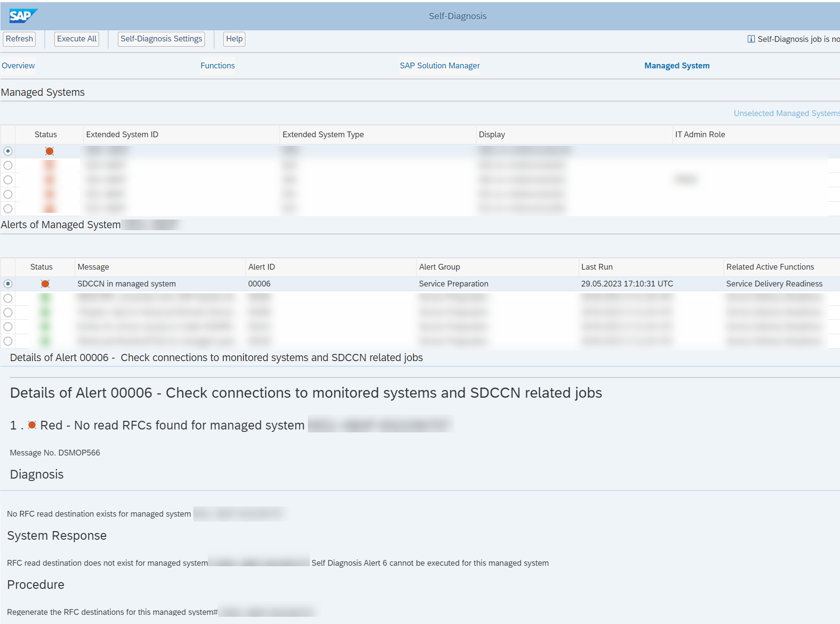The width and height of the screenshot is (840, 624).
Task: Select second alert row radio button
Action: tap(8, 299)
